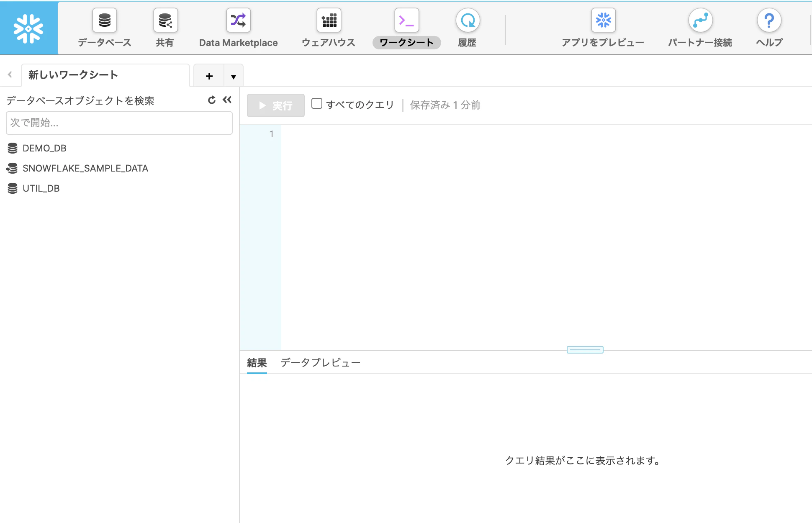Open Data Marketplace
The height and width of the screenshot is (523, 812).
(238, 27)
